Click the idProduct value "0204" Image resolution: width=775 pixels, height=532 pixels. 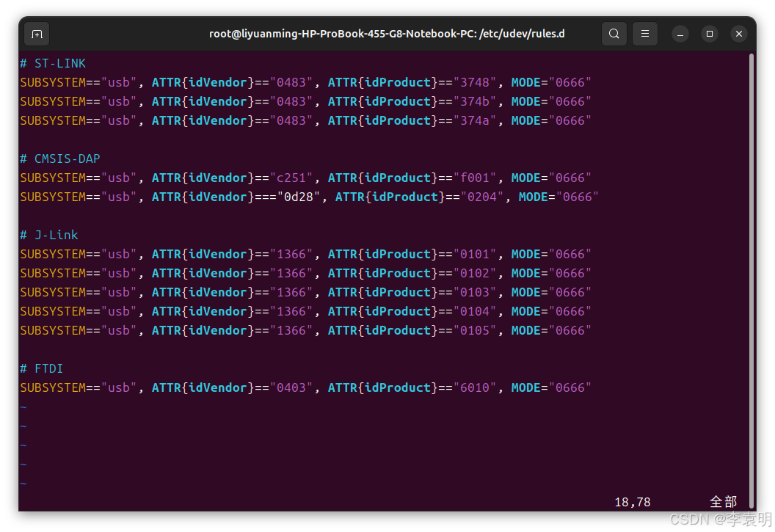(482, 197)
